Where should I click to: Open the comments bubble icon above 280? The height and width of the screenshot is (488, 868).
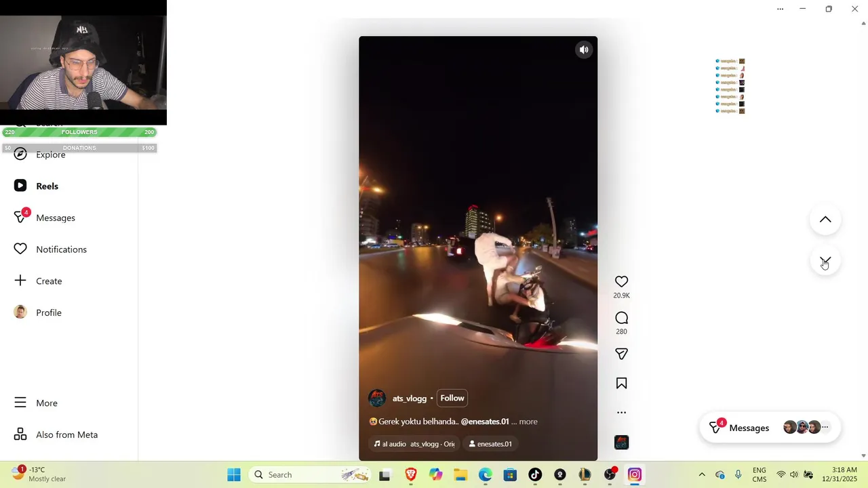point(621,318)
